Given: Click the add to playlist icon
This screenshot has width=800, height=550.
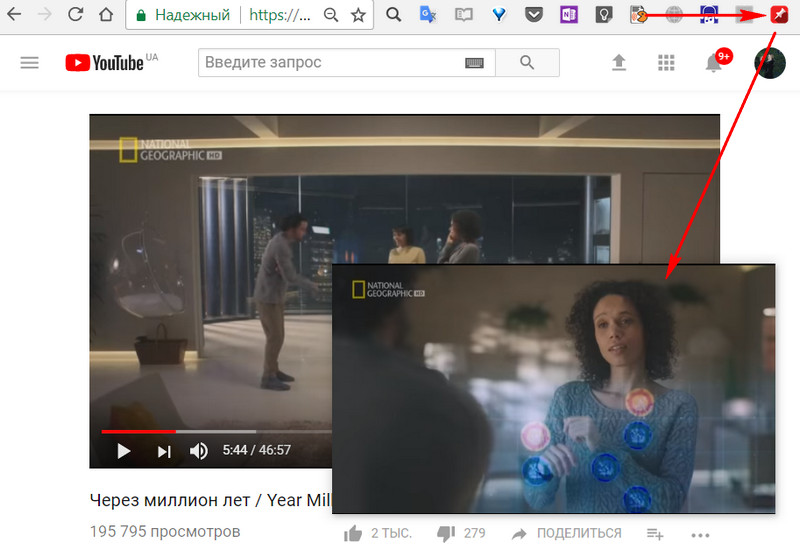Looking at the screenshot, I should [x=655, y=534].
